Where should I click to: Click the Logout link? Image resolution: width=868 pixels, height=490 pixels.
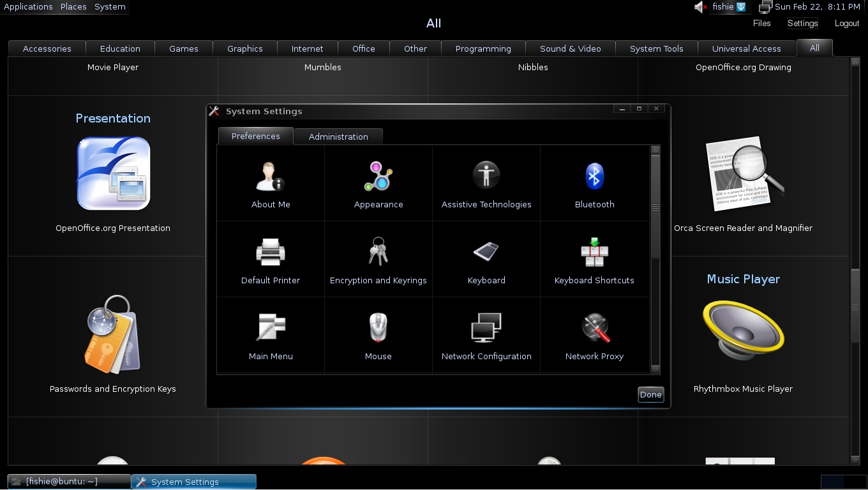pyautogui.click(x=846, y=23)
